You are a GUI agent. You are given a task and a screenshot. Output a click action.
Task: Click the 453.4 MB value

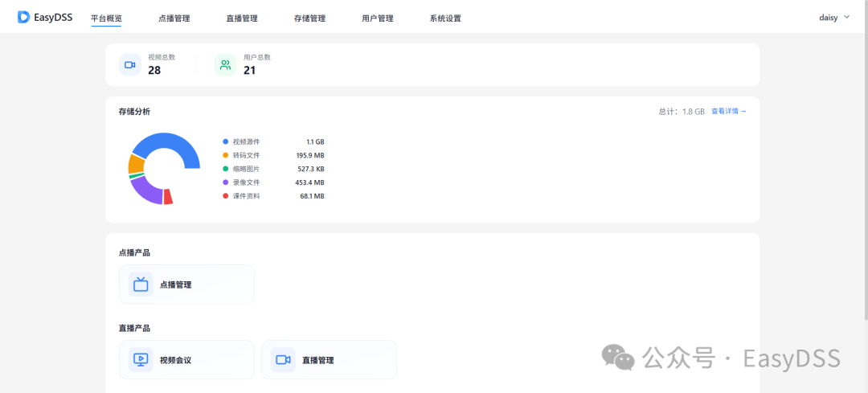click(x=310, y=182)
